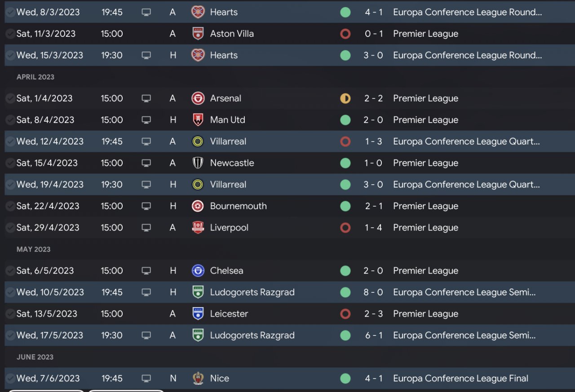Click the Nice club badge icon

198,379
